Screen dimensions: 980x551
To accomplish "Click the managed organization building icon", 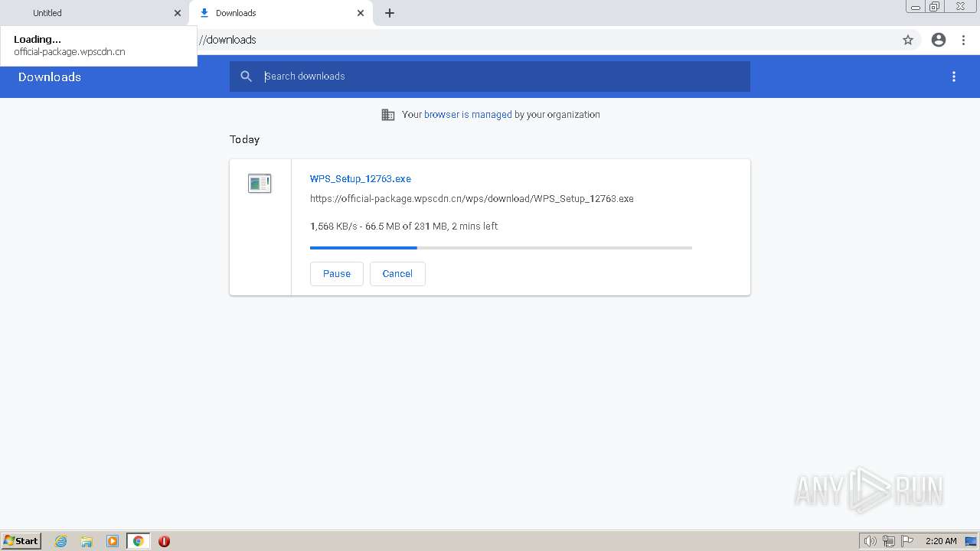I will tap(388, 115).
